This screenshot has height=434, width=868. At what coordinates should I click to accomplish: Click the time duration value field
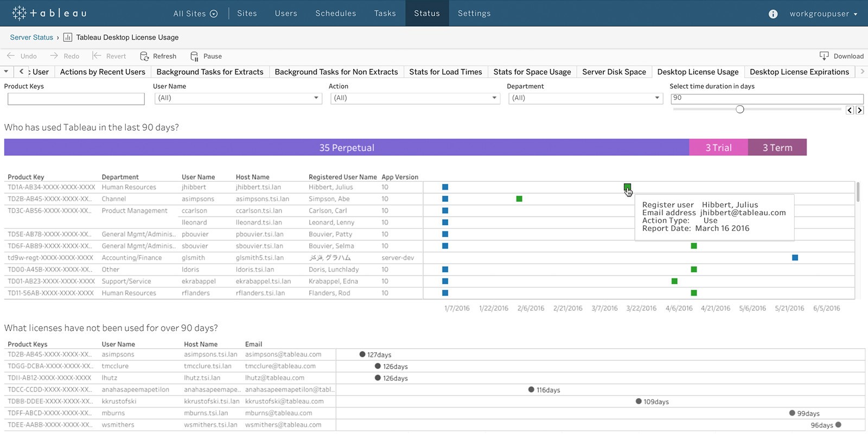click(x=767, y=98)
